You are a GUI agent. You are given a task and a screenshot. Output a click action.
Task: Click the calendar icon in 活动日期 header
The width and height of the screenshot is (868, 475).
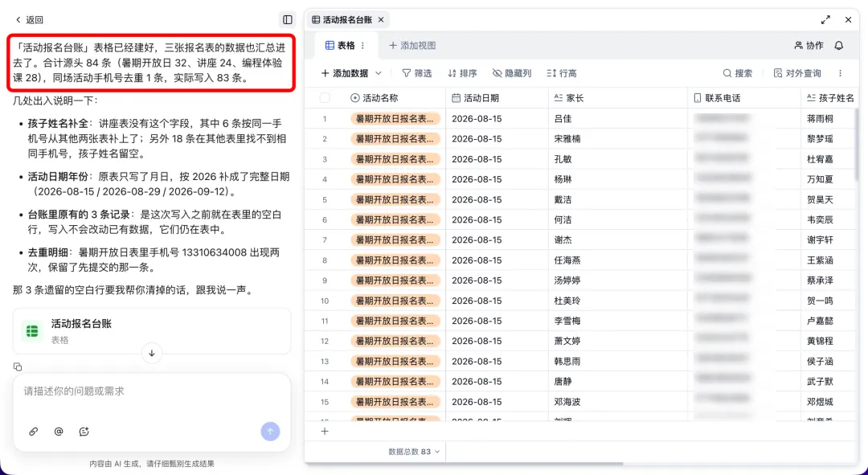457,98
